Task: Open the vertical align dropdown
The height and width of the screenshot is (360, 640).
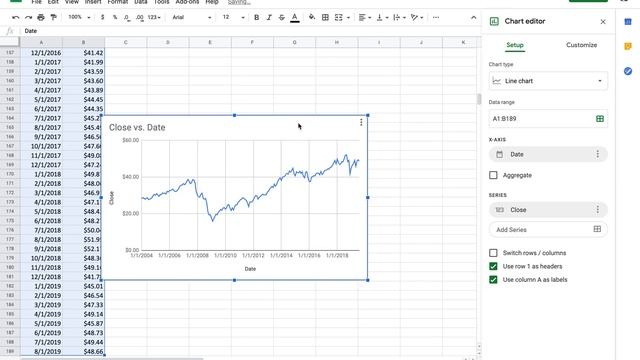Action: 382,18
